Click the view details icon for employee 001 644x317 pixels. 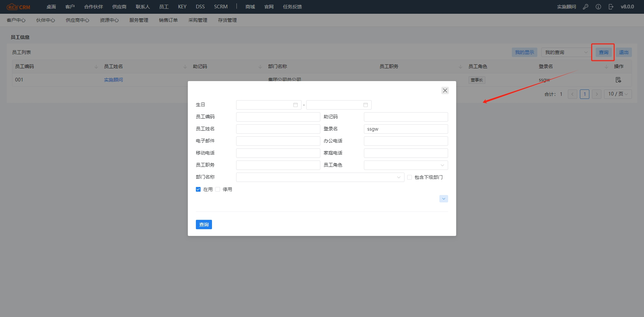pyautogui.click(x=618, y=80)
